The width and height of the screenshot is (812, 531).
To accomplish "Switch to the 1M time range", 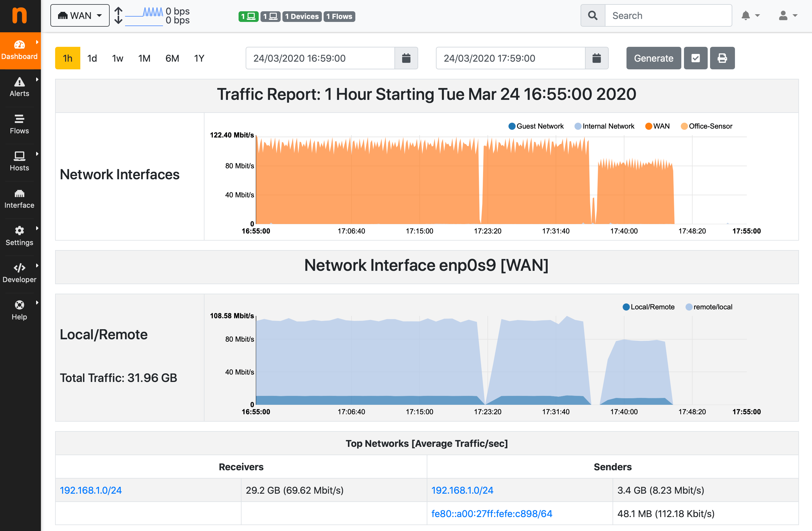I will tap(144, 58).
